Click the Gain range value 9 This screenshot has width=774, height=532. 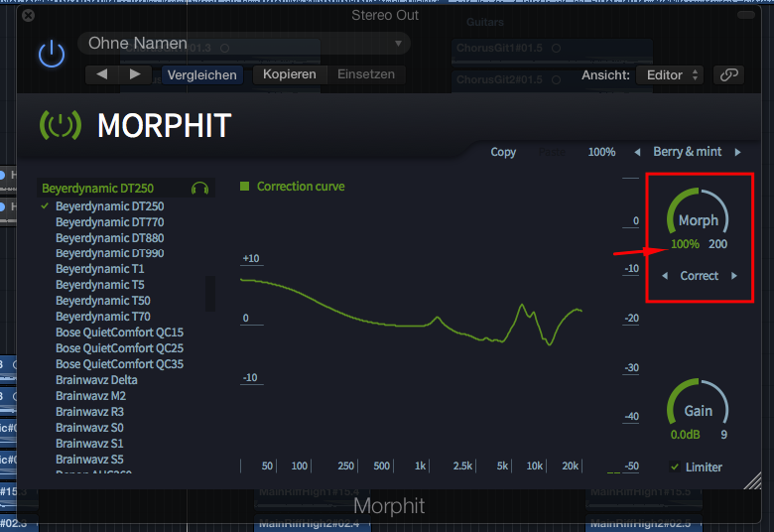click(x=723, y=435)
